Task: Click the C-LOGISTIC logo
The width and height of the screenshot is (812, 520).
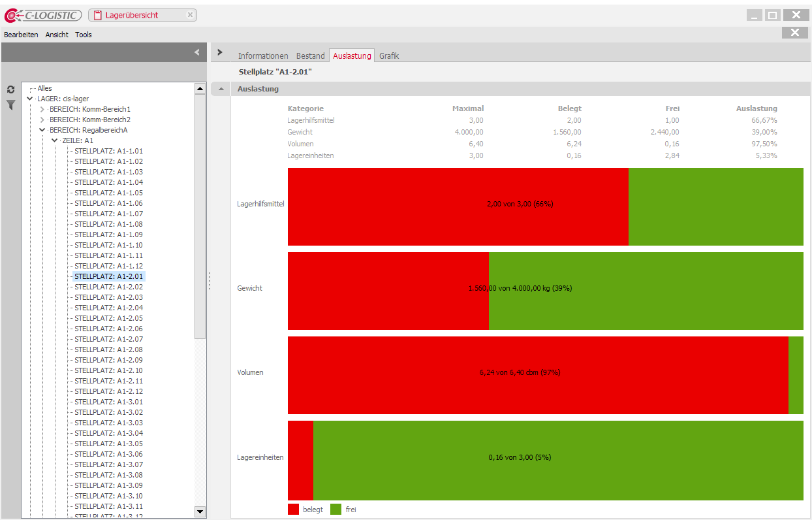Action: pyautogui.click(x=43, y=15)
